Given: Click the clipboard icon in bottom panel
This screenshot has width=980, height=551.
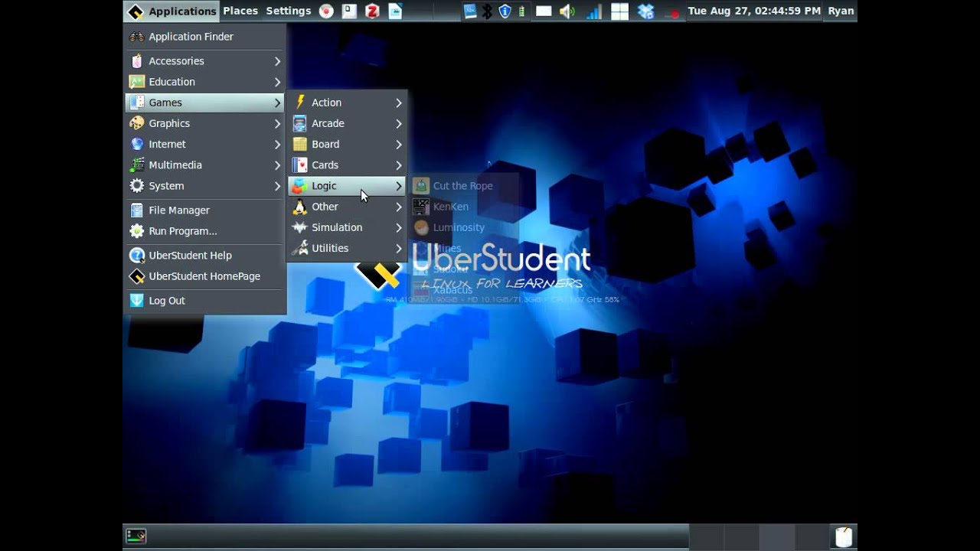Looking at the screenshot, I should coord(844,537).
